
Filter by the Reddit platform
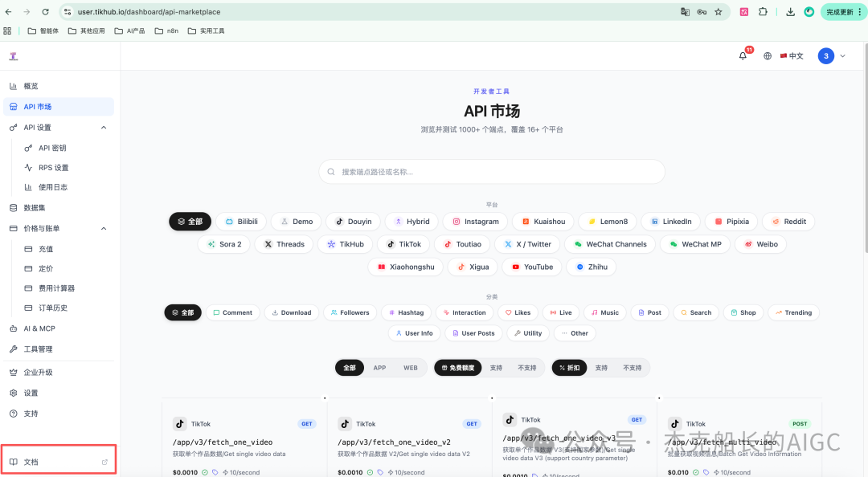[789, 222]
